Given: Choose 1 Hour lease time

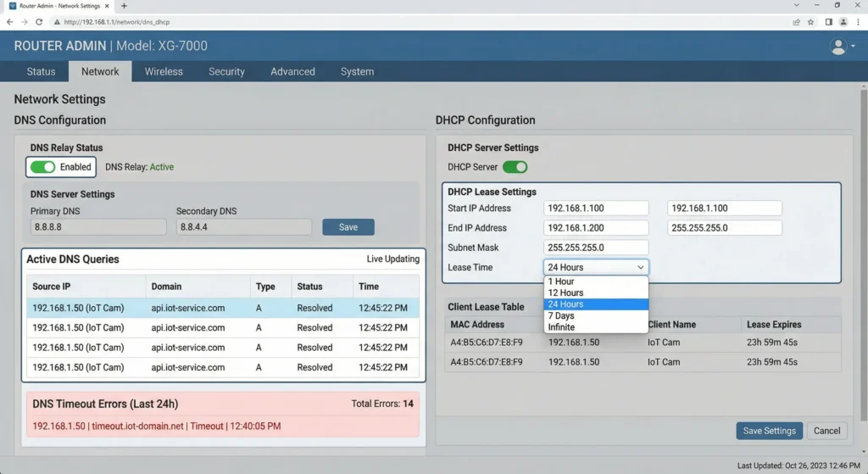Looking at the screenshot, I should point(596,282).
